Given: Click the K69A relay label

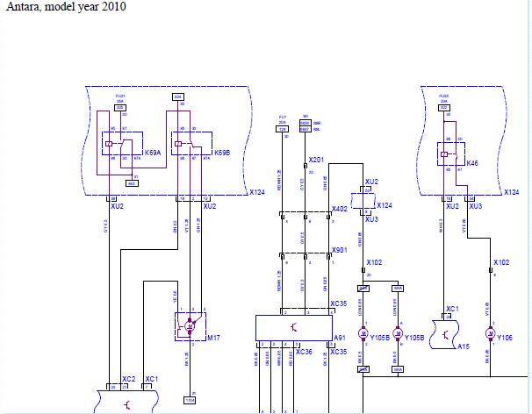Looking at the screenshot, I should tap(153, 153).
